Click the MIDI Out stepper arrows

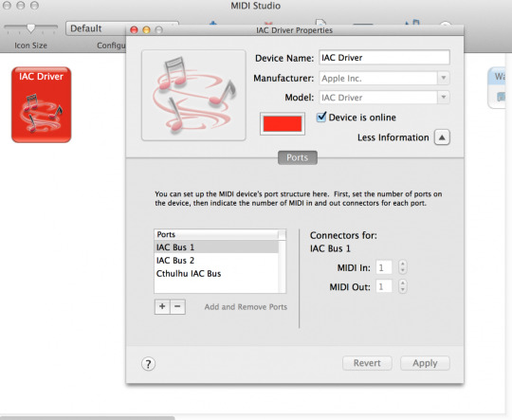[403, 286]
